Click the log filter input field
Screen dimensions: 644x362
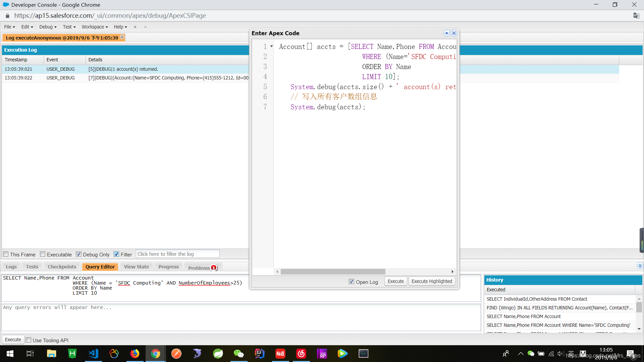(x=177, y=254)
